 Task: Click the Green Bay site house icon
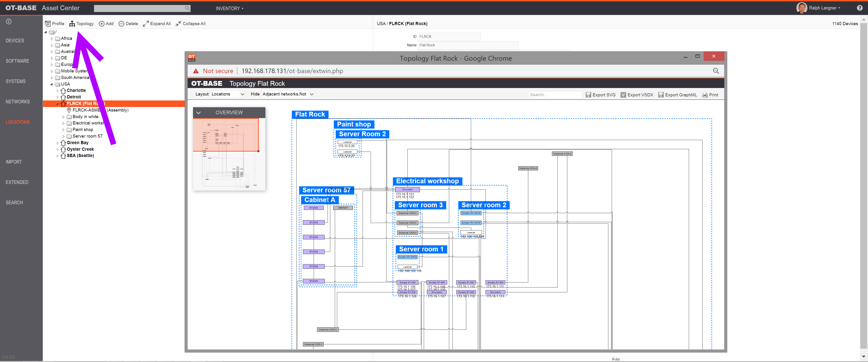(63, 143)
